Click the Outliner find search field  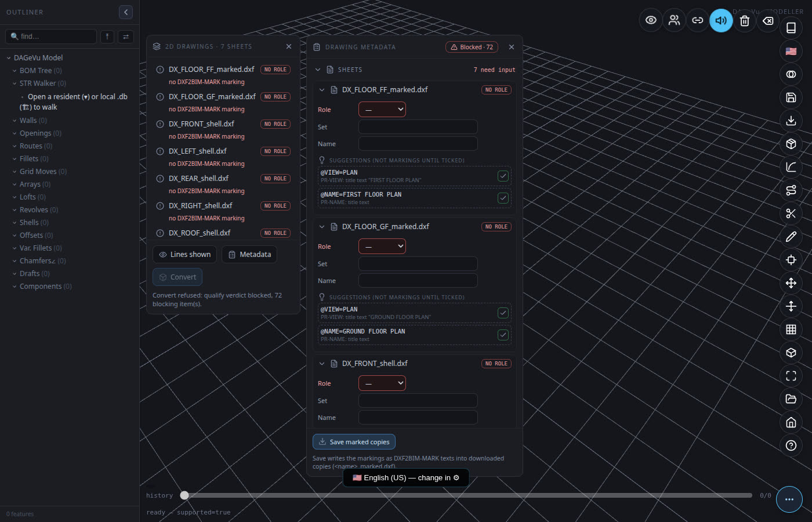(51, 37)
